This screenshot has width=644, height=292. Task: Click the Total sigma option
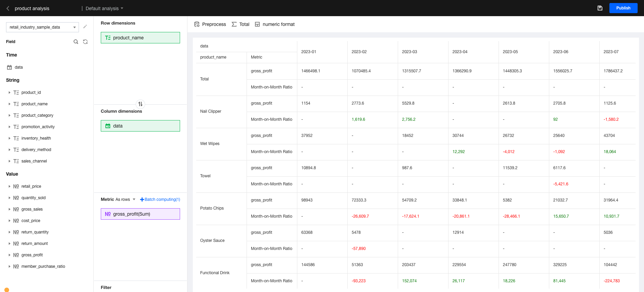(x=241, y=24)
